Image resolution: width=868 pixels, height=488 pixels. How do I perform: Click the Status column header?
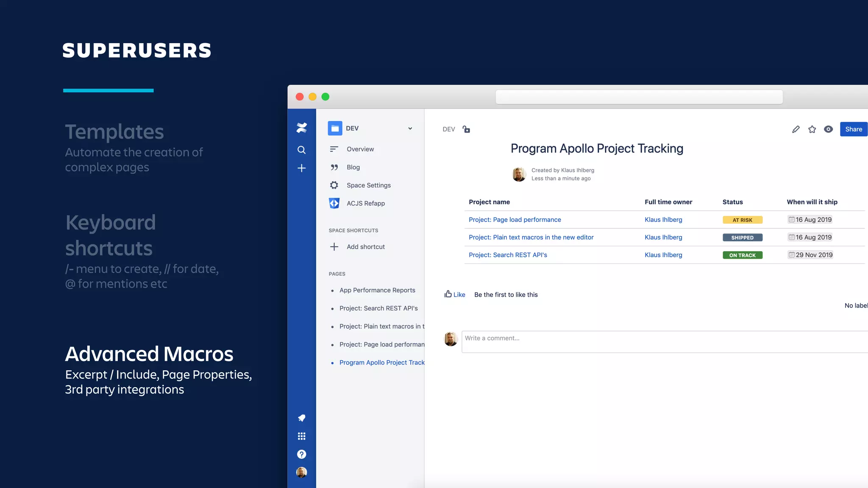coord(732,202)
